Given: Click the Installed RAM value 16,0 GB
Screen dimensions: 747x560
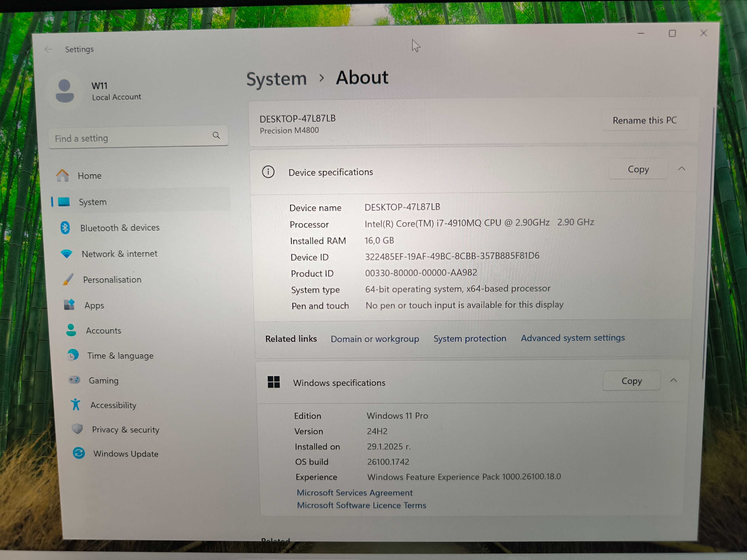Looking at the screenshot, I should [379, 240].
